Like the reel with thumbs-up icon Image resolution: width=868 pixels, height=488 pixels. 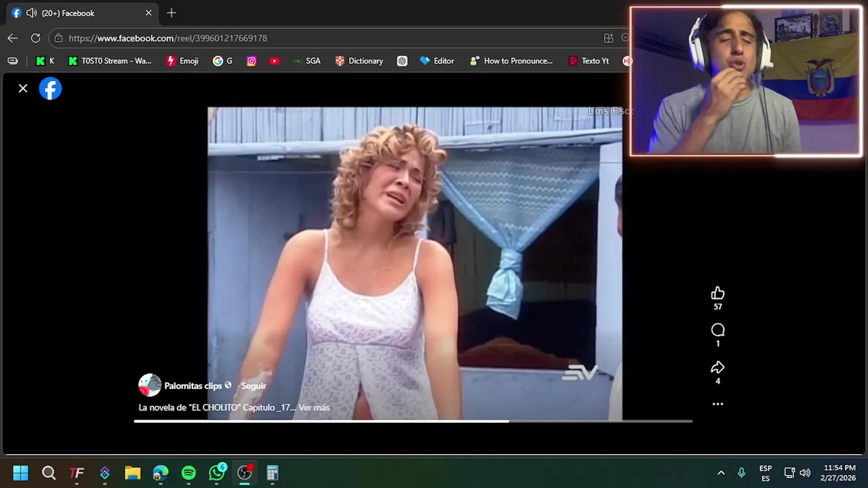click(x=717, y=293)
